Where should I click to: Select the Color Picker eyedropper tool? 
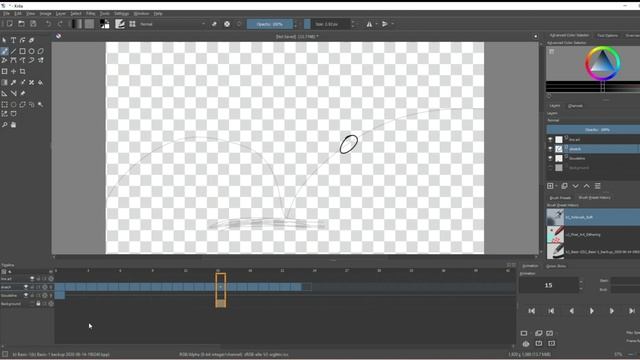(13, 82)
